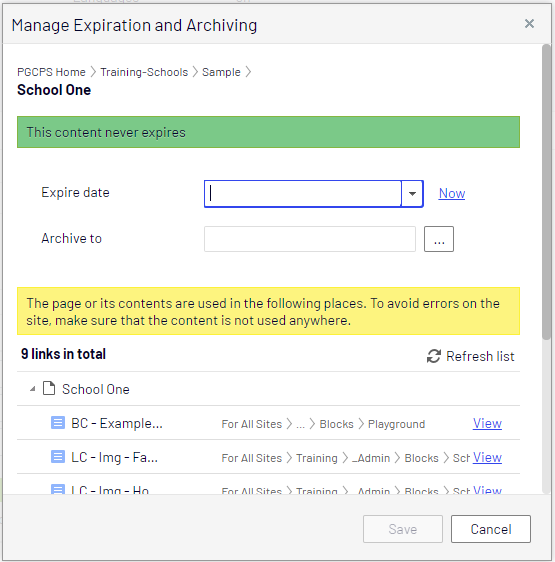
Task: Click the yellow usage warning message
Action: coord(268,311)
